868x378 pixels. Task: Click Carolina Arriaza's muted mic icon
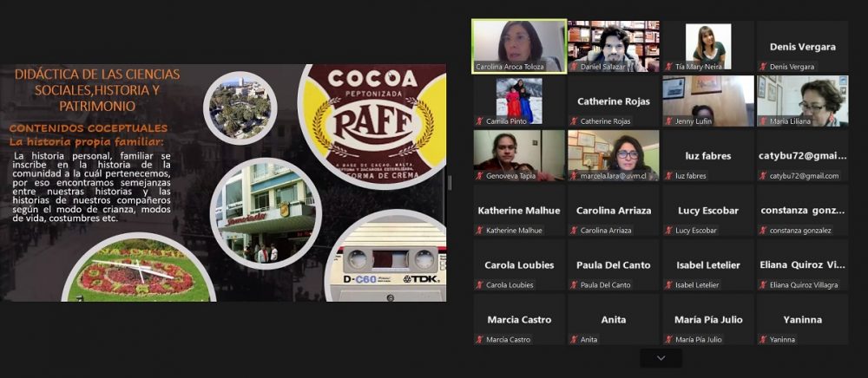[x=574, y=231]
